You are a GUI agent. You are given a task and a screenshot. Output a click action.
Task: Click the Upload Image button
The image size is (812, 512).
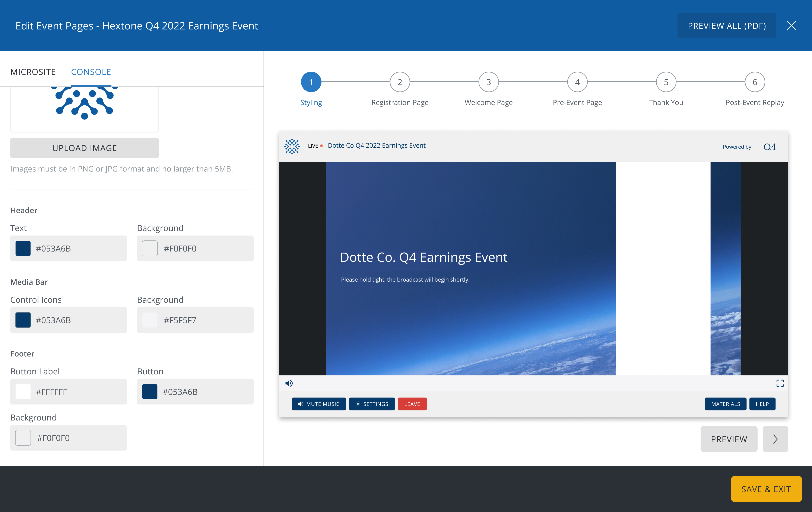tap(84, 148)
